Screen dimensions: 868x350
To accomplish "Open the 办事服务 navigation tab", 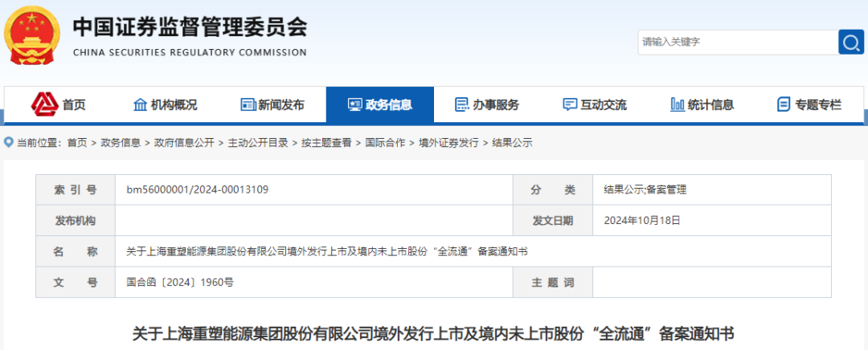I will [x=487, y=104].
